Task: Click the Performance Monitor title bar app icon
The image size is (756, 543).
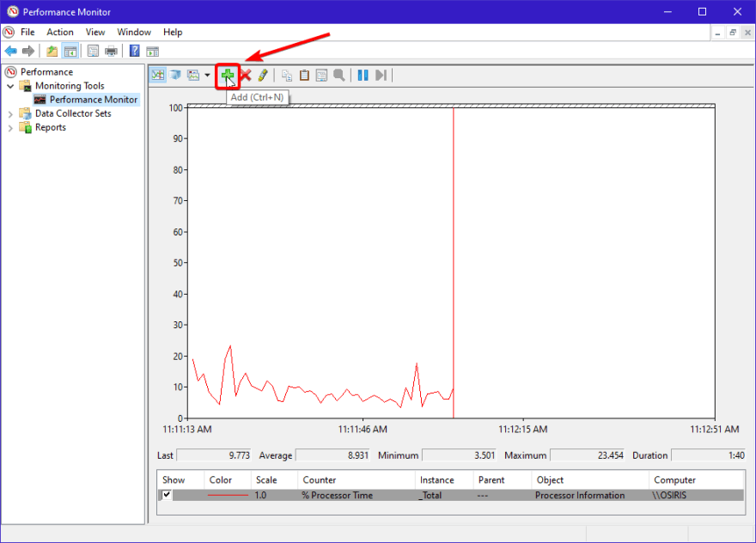Action: coord(13,11)
